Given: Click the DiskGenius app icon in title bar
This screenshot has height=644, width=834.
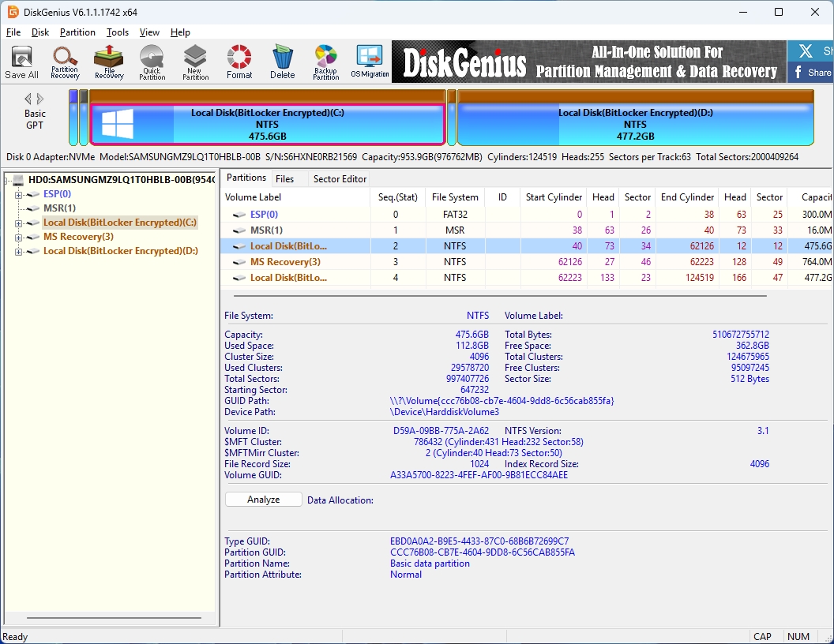Looking at the screenshot, I should click(x=13, y=12).
